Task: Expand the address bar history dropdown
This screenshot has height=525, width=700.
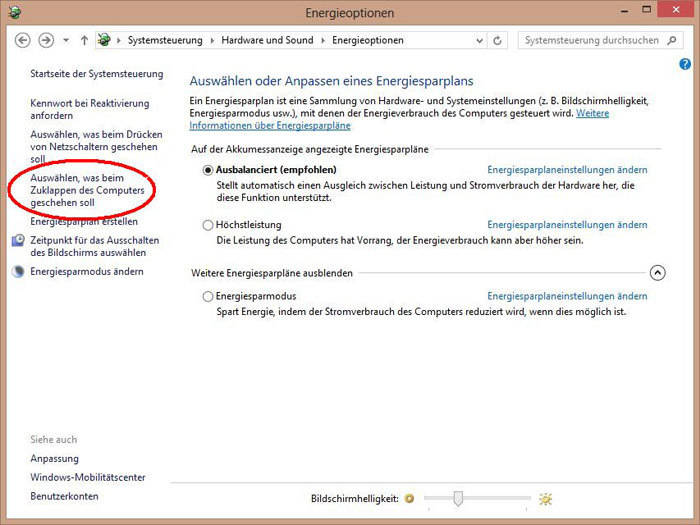Action: (479, 41)
